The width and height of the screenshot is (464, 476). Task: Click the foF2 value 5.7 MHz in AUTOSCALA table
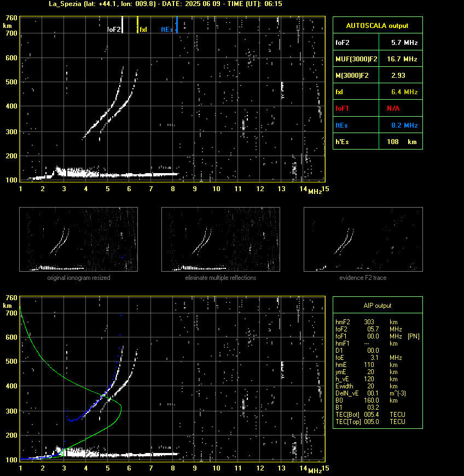point(404,43)
